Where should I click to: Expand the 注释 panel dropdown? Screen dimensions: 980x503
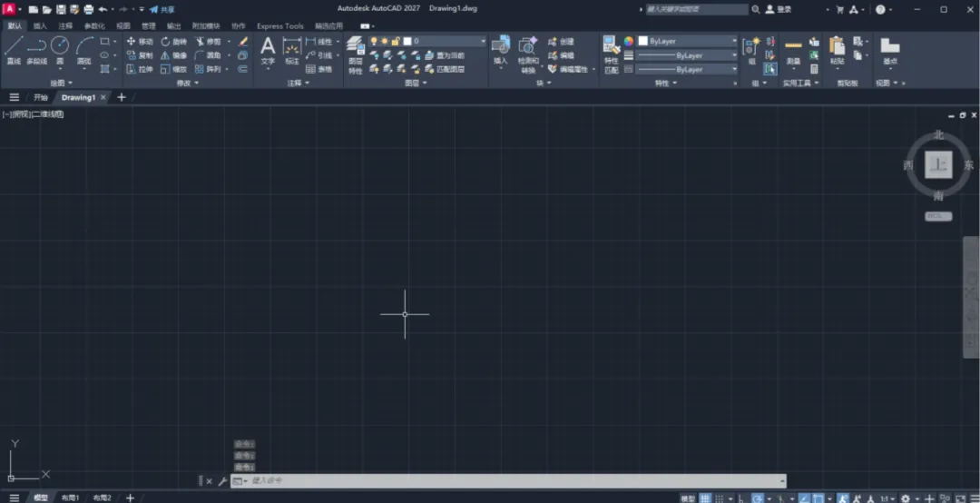[299, 83]
